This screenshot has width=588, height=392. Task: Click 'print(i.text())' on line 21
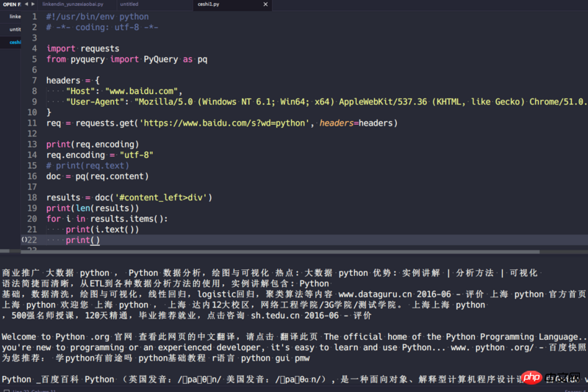(102, 230)
